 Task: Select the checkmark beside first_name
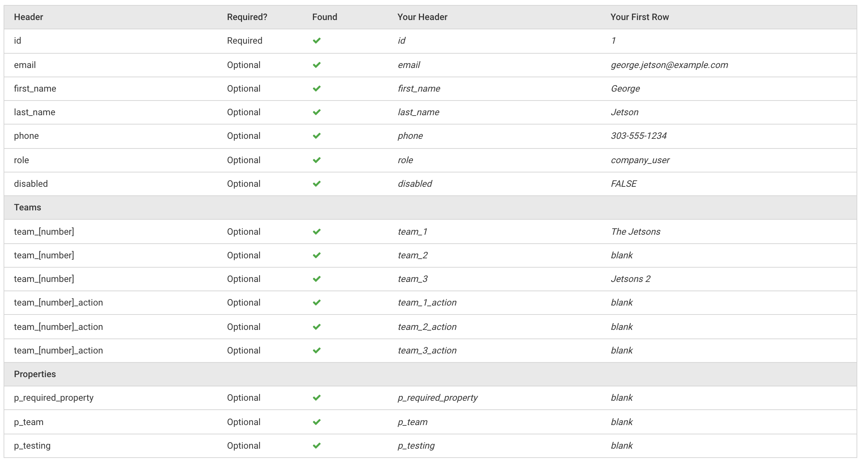pos(317,89)
